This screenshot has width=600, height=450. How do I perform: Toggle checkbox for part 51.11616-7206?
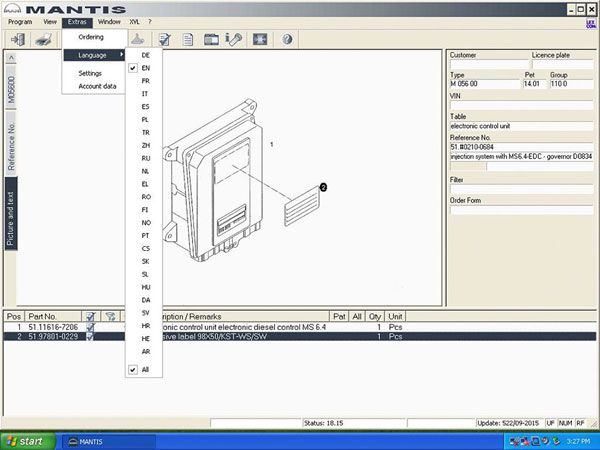tap(90, 327)
